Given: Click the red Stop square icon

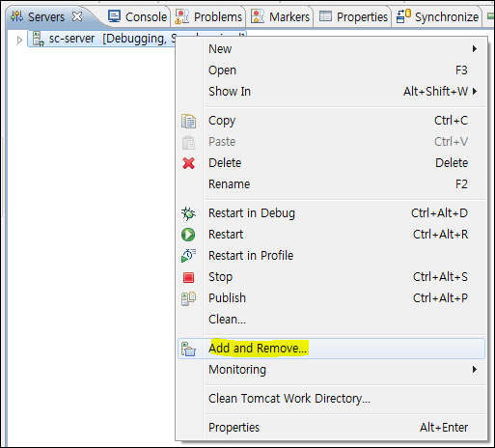Looking at the screenshot, I should [x=188, y=277].
